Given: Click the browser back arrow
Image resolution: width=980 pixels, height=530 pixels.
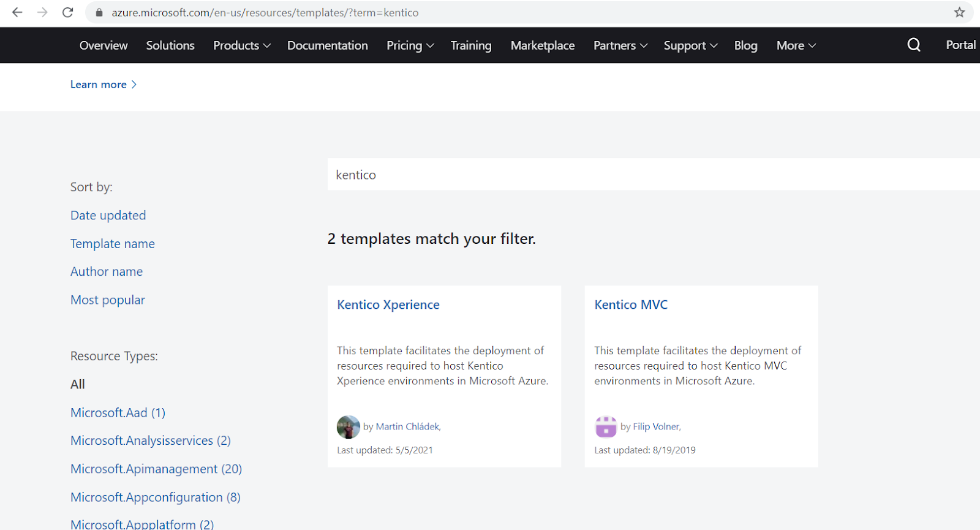Looking at the screenshot, I should tap(17, 12).
